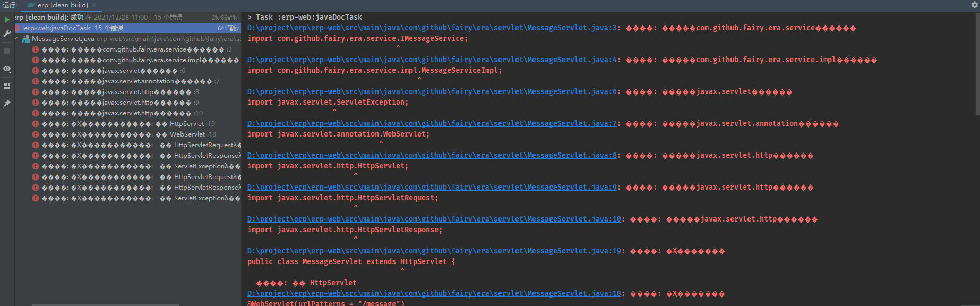Open link MessageServlet.java:18 in console

[434, 294]
